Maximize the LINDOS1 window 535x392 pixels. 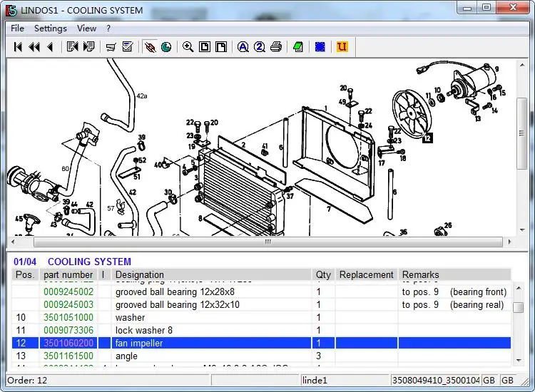[486, 7]
